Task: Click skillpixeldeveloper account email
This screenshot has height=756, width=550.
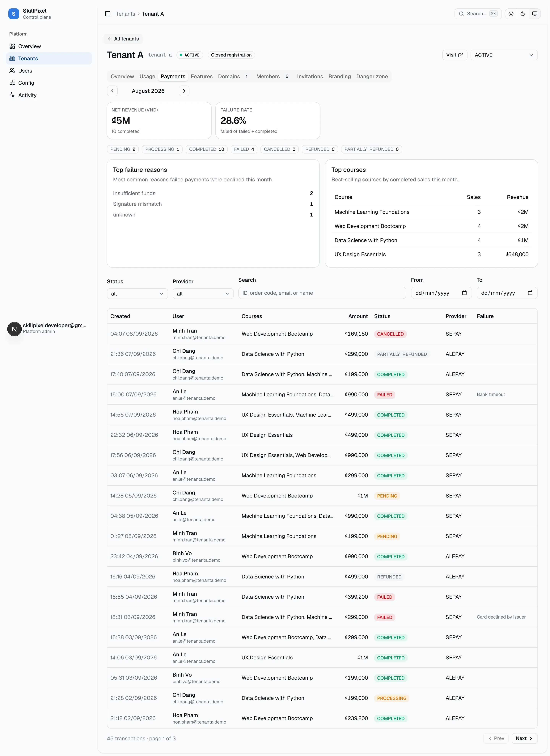Action: click(54, 325)
